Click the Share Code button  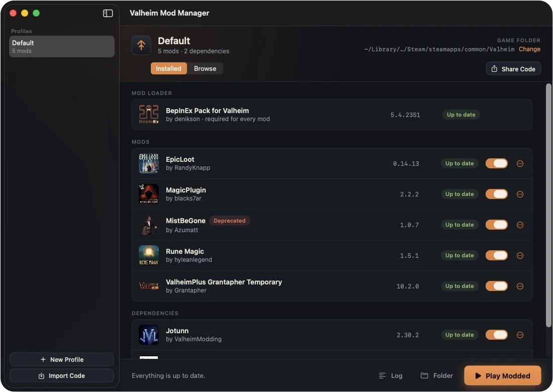pos(513,69)
